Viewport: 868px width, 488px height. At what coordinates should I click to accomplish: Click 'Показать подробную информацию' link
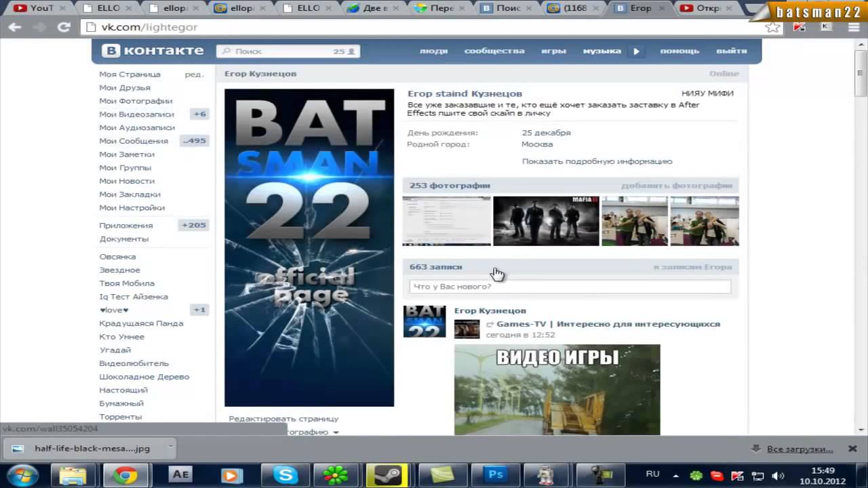coord(597,161)
